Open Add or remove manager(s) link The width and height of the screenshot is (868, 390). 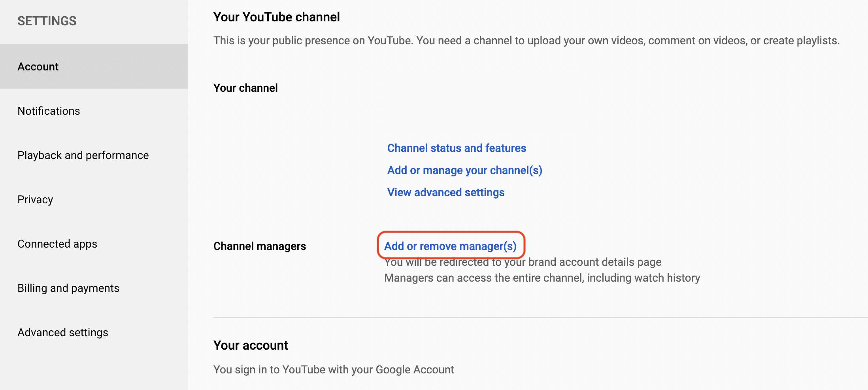(x=450, y=246)
